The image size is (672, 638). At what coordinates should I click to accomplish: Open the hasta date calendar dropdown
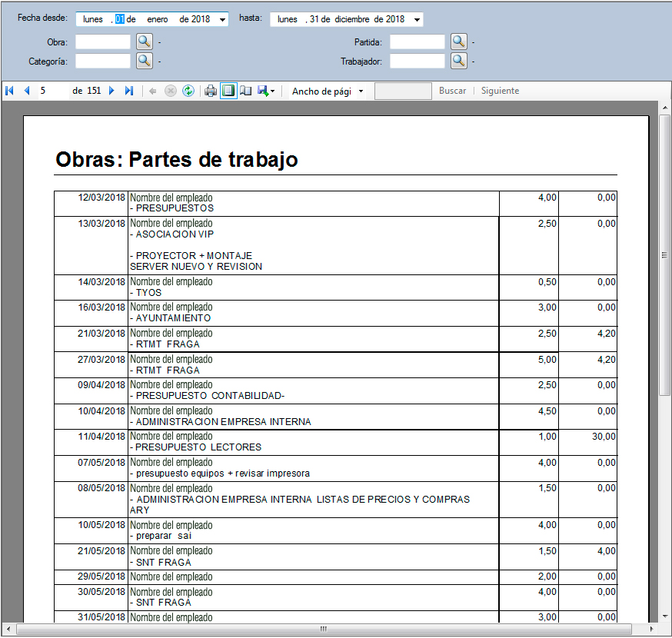[417, 20]
